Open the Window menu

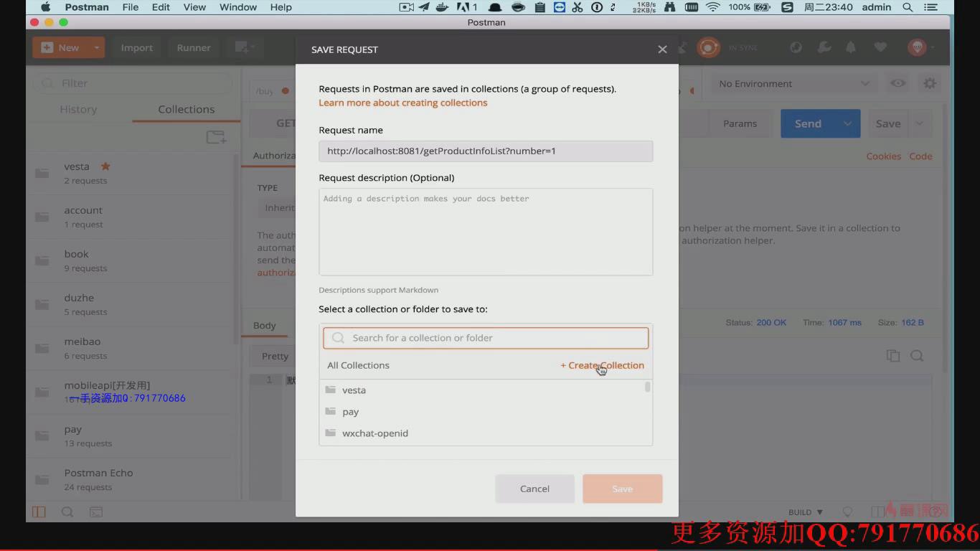click(238, 7)
